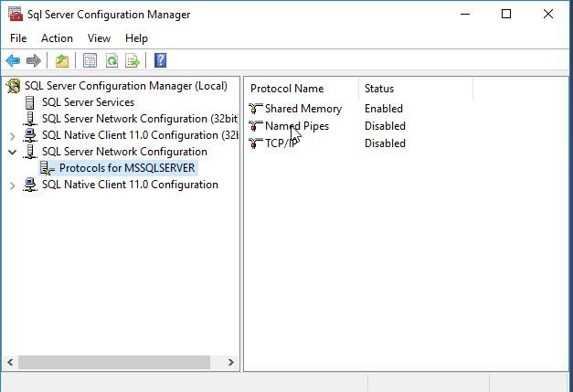Viewport: 573px width, 392px height.
Task: Open Properties from the toolbar
Action: (x=90, y=61)
